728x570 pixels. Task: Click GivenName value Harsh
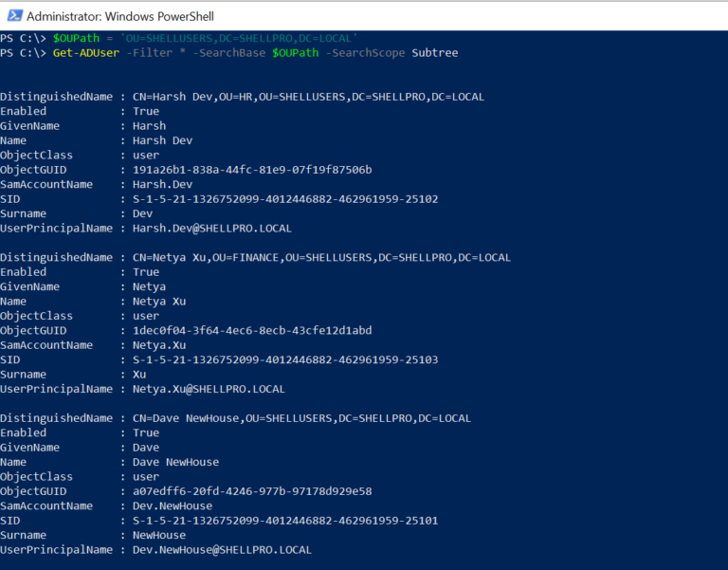click(x=149, y=126)
